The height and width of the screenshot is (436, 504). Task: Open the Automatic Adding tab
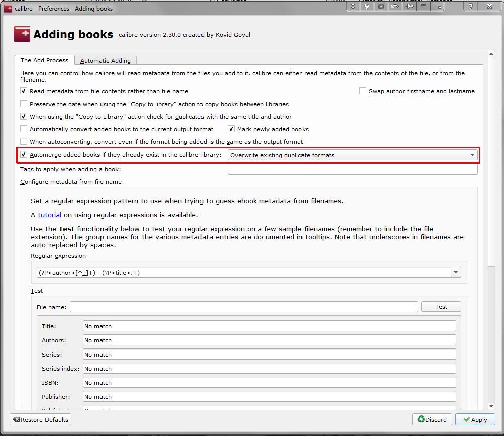(106, 60)
